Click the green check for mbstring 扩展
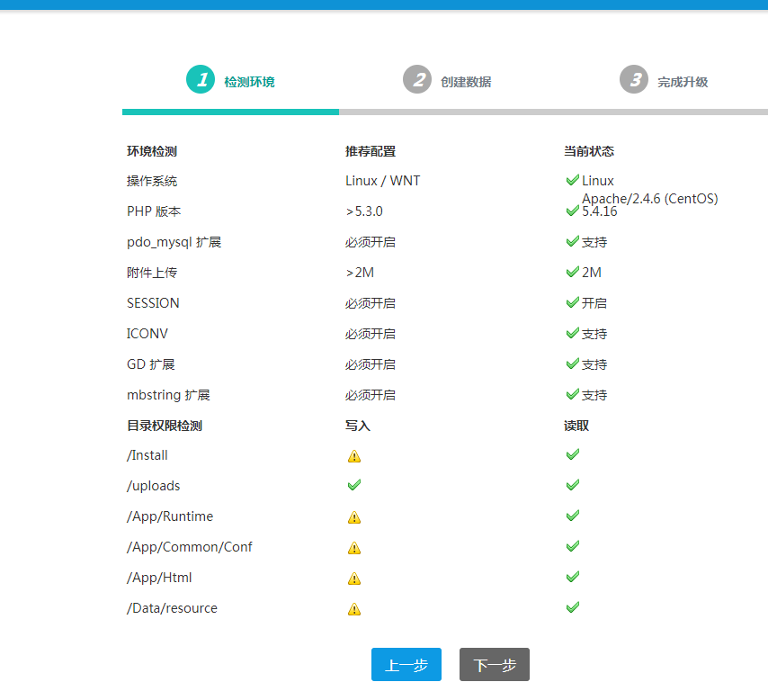This screenshot has width=768, height=700. [572, 394]
